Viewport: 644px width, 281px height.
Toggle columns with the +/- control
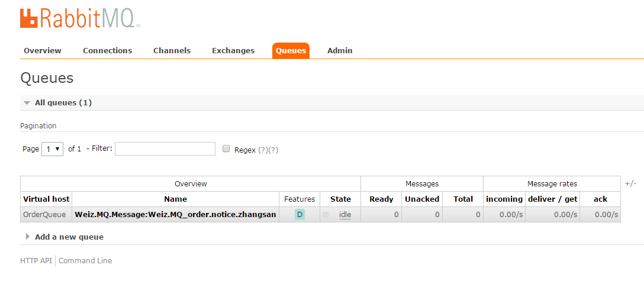coord(630,183)
